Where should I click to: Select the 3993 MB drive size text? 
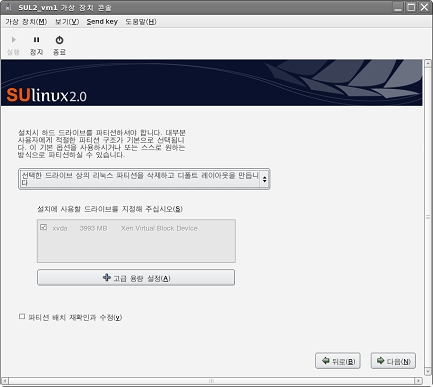coord(93,228)
